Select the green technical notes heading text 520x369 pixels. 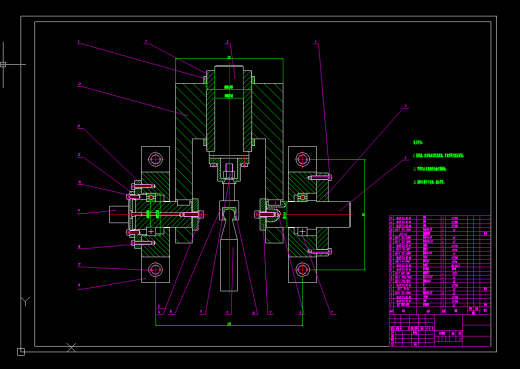pyautogui.click(x=418, y=142)
